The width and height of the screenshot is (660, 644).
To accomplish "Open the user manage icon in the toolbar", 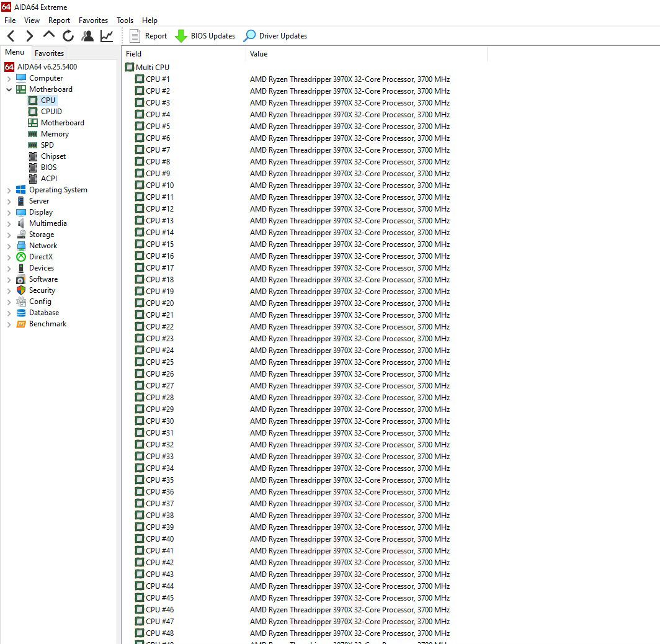I will (x=87, y=36).
